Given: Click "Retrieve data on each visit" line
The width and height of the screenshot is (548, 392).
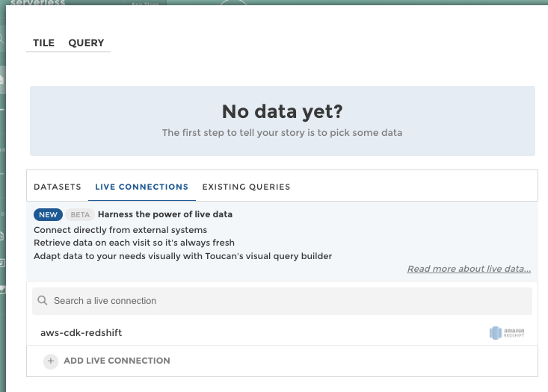Looking at the screenshot, I should click(134, 243).
